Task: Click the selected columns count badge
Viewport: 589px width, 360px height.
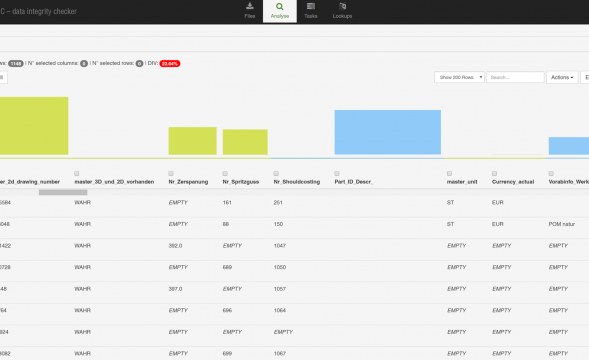Action: click(x=84, y=64)
